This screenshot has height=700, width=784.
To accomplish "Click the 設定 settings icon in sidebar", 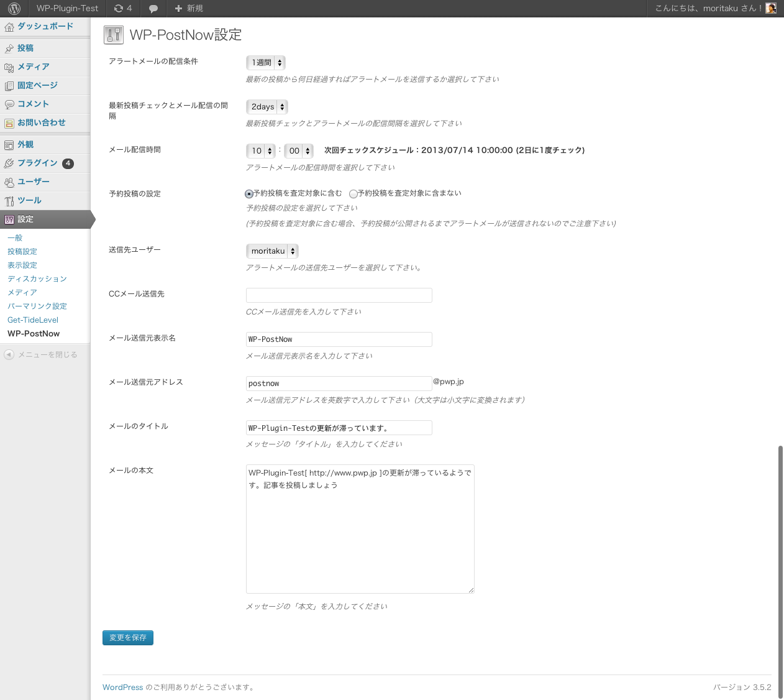I will tap(9, 219).
